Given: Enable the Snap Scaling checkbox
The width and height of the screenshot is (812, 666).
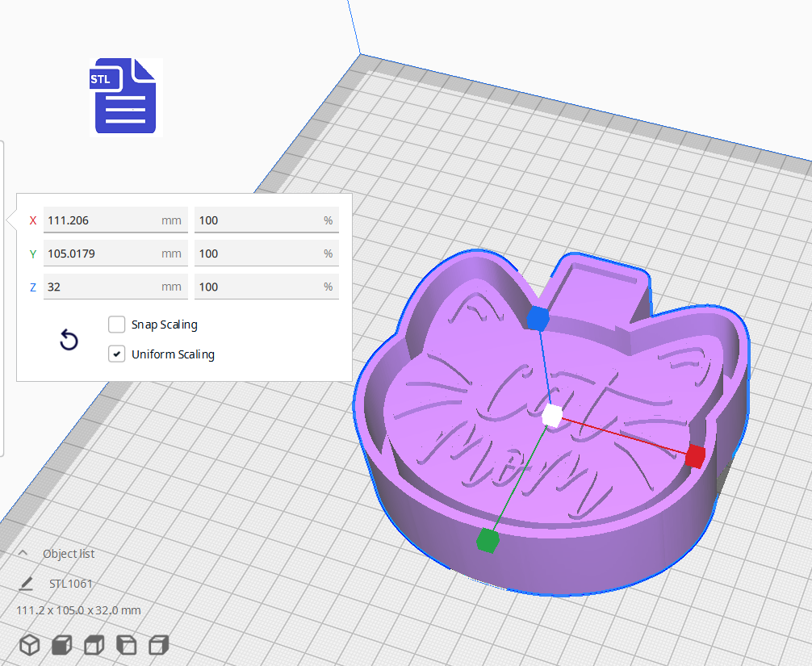Looking at the screenshot, I should pyautogui.click(x=117, y=325).
